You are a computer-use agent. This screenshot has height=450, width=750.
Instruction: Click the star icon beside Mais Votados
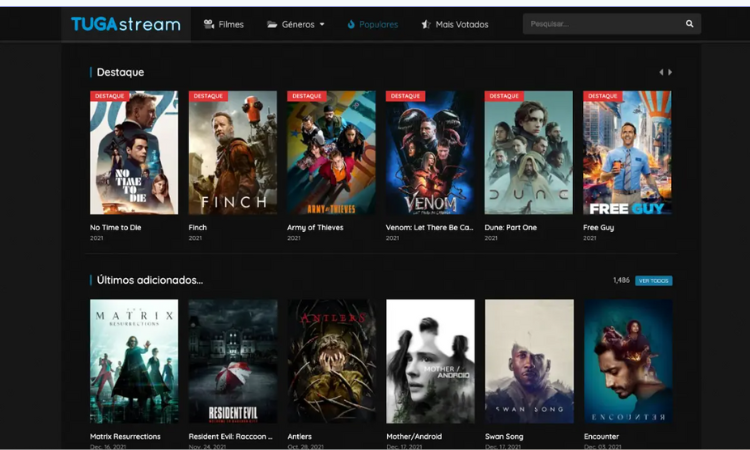coord(426,24)
